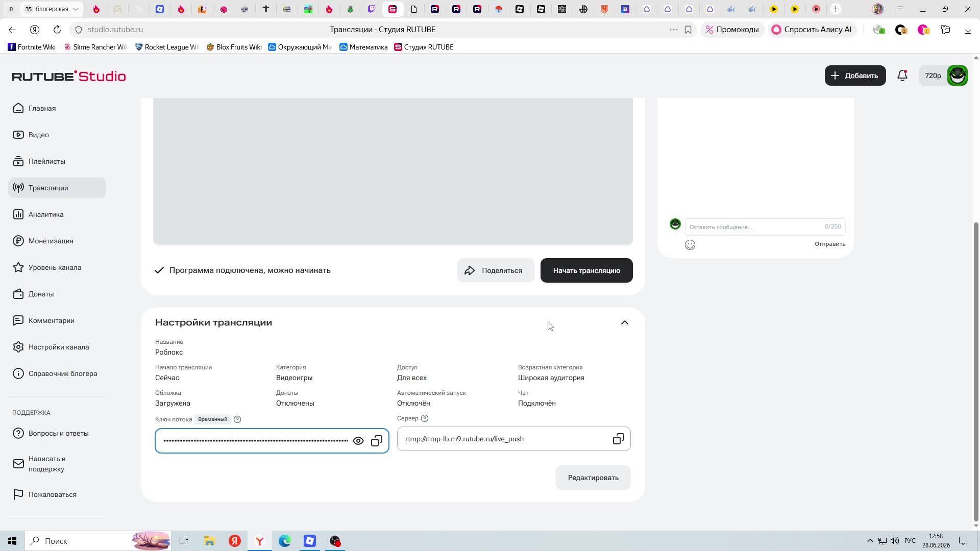Open the Fortnite Wiki bookmark
Screen dimensions: 980x551
point(32,47)
